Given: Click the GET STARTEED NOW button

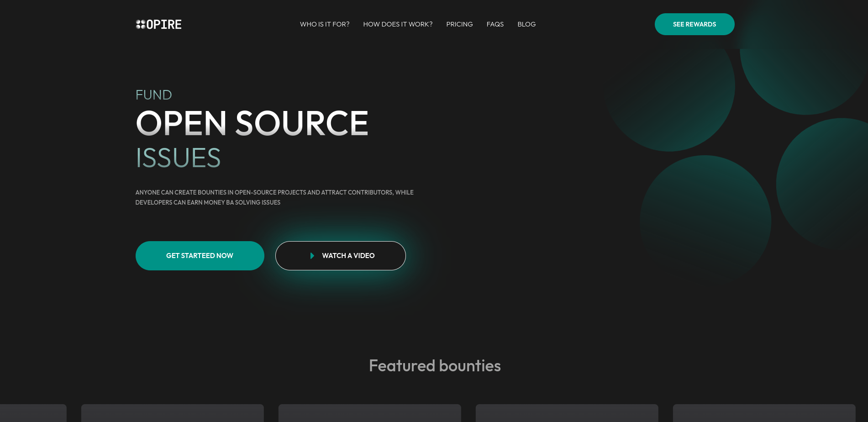Looking at the screenshot, I should click(200, 256).
